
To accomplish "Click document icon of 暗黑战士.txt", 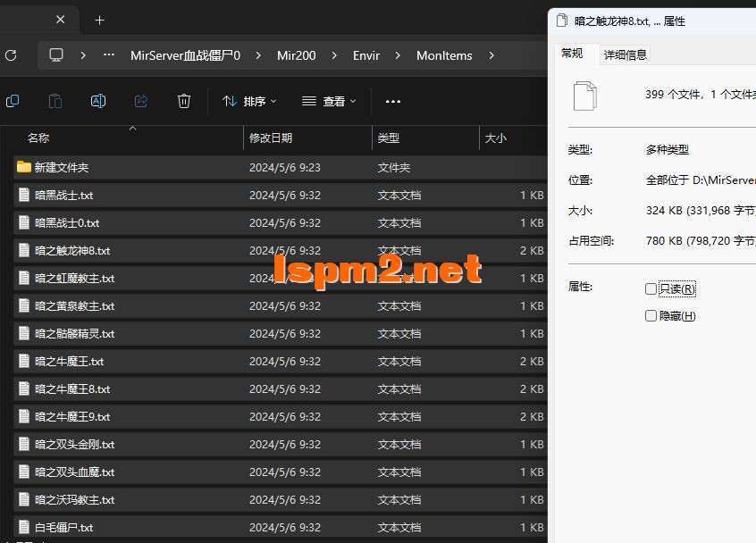I will point(23,195).
